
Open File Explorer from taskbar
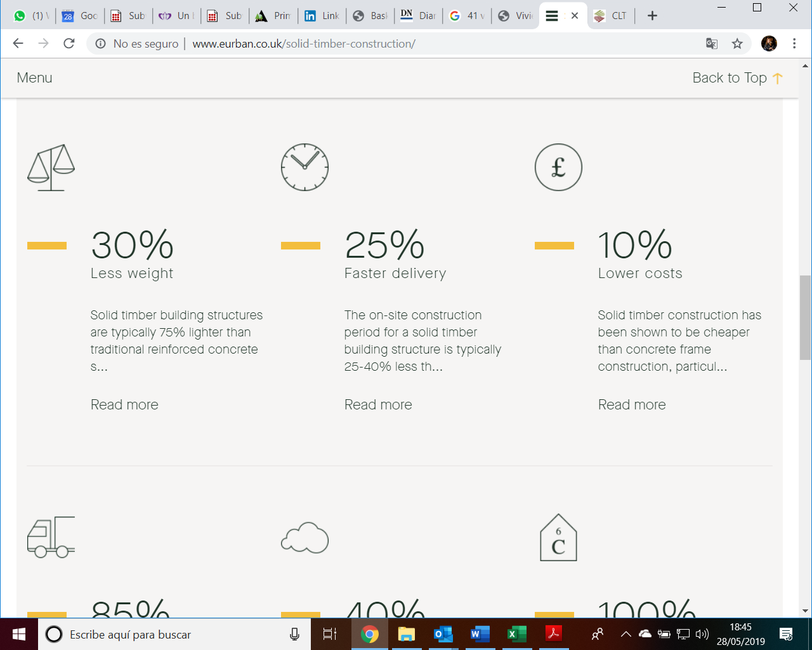(406, 634)
